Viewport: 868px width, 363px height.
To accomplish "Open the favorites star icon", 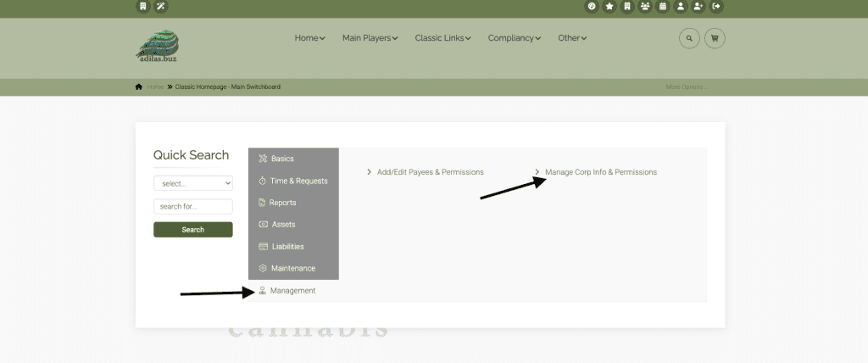I will click(609, 7).
